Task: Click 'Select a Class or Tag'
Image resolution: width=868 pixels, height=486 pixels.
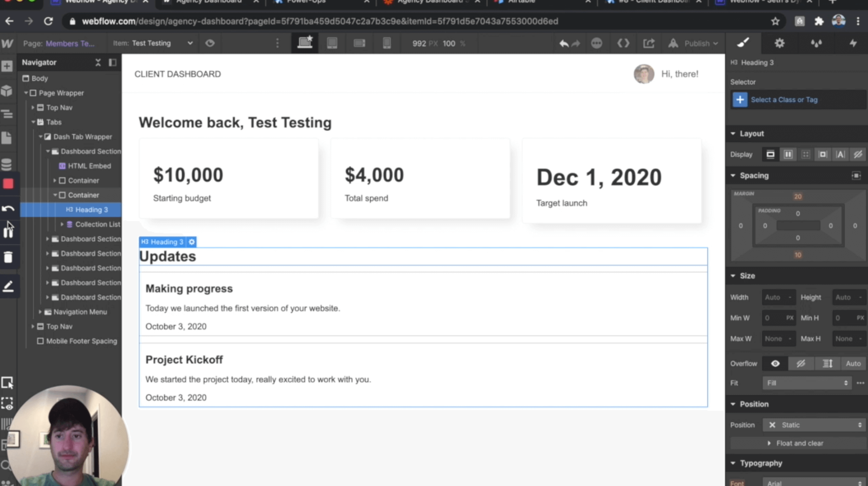Action: 786,100
